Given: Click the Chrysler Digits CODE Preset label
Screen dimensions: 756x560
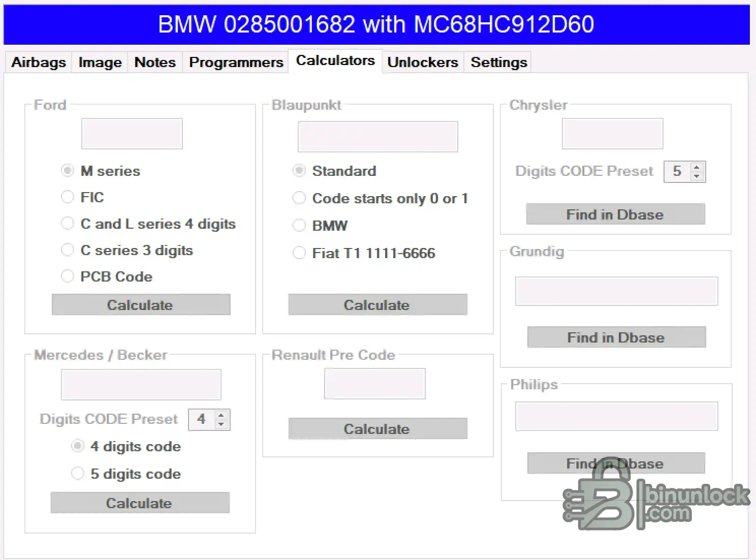Looking at the screenshot, I should (x=584, y=171).
